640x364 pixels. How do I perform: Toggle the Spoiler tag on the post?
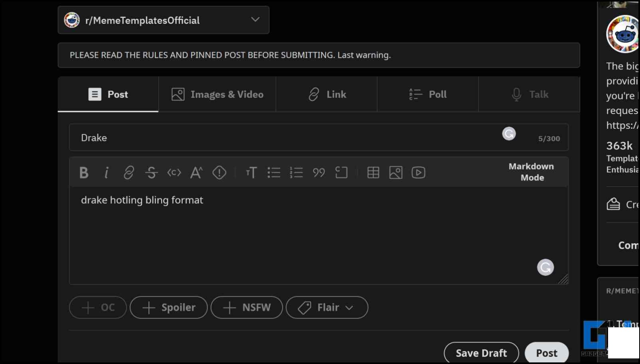pyautogui.click(x=168, y=307)
